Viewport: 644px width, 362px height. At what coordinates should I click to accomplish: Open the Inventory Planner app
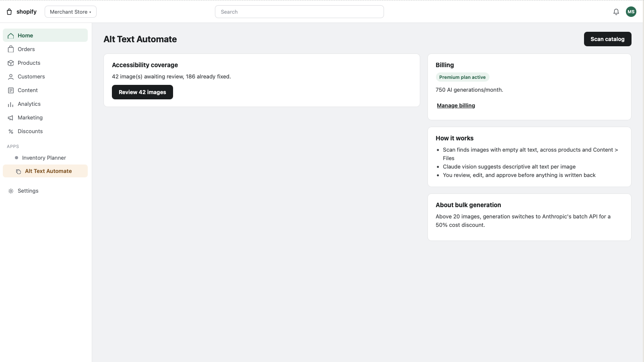[x=45, y=158]
